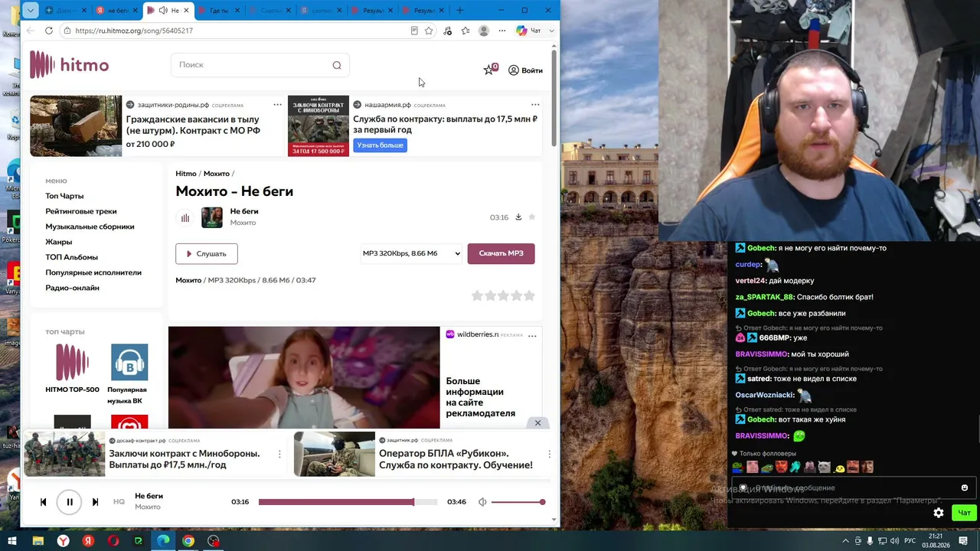Click the Не беги album cover
The height and width of the screenshot is (551, 980).
click(212, 217)
